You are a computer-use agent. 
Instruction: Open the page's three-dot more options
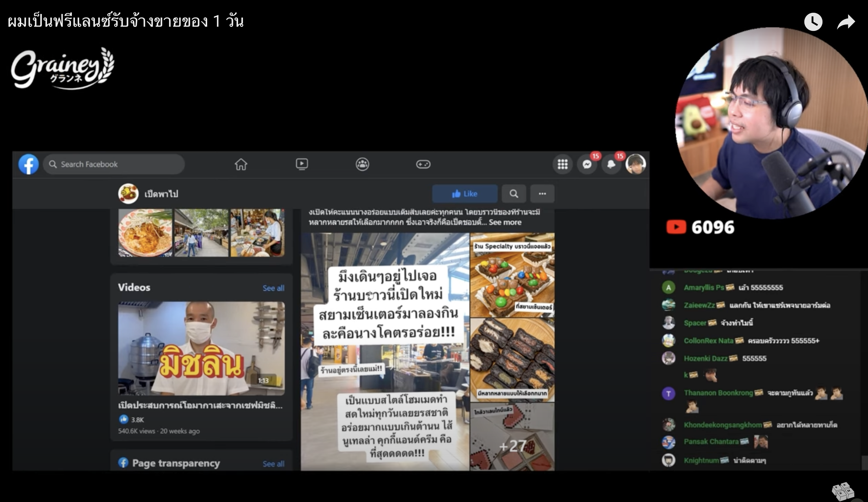542,194
